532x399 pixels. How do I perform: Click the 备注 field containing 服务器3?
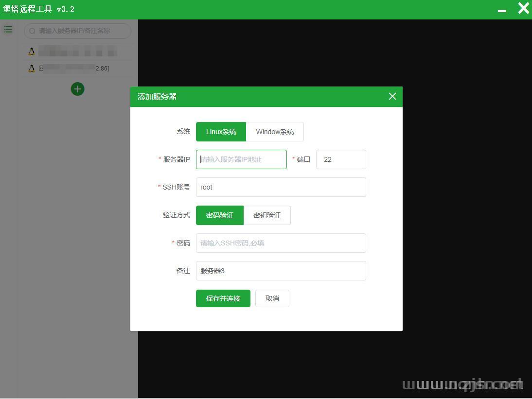[281, 271]
